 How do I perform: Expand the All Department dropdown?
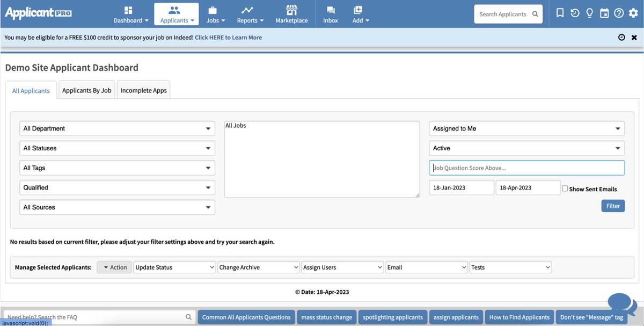[208, 128]
